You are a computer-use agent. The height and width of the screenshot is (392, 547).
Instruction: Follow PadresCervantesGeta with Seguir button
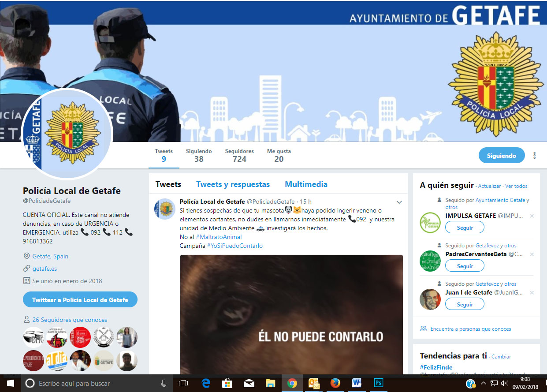pyautogui.click(x=465, y=266)
